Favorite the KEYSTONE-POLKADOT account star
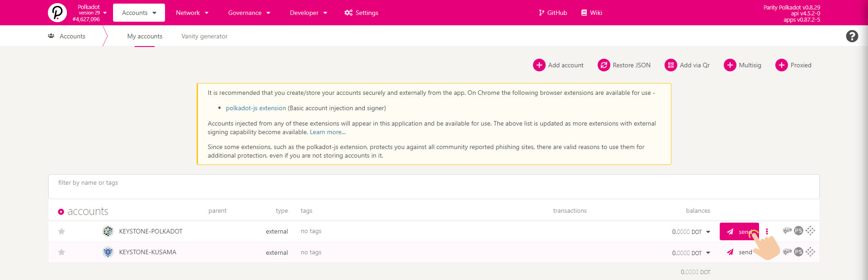868x280 pixels. pos(61,231)
